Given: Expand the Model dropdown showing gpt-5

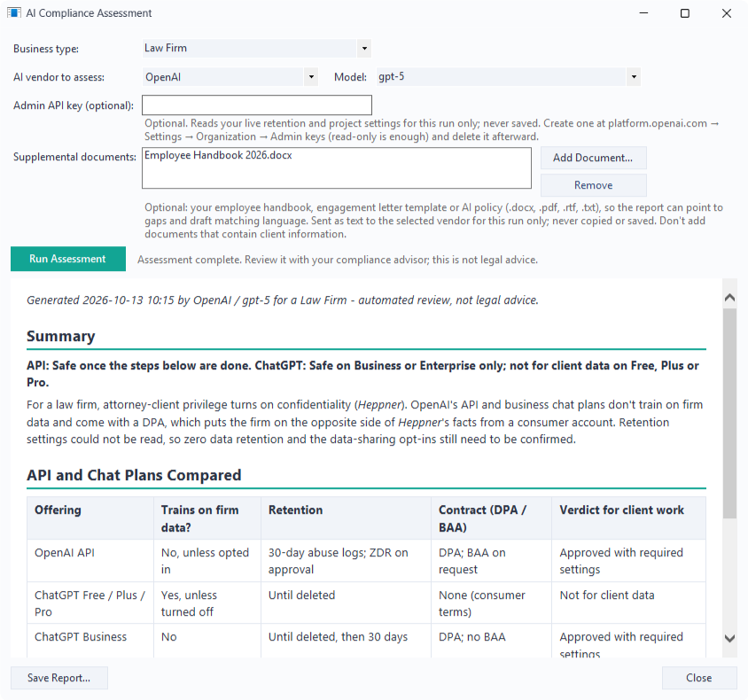Looking at the screenshot, I should [634, 77].
